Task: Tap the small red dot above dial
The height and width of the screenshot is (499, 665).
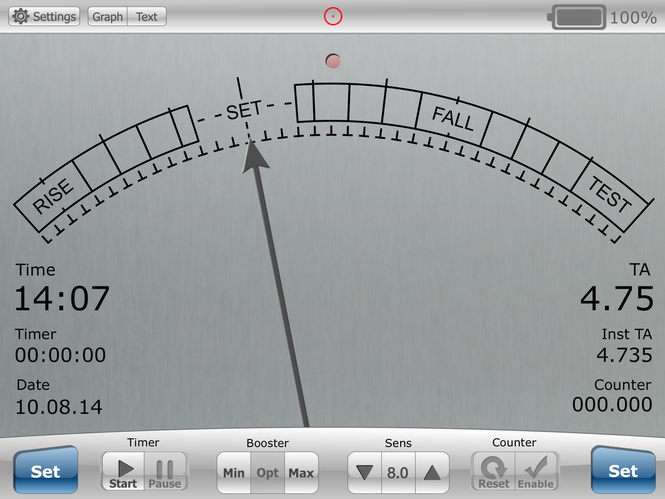Action: [333, 61]
